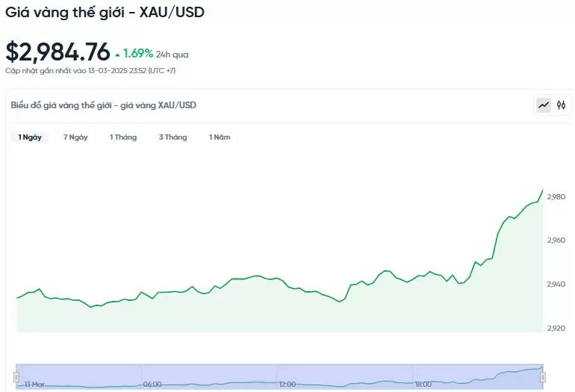Click the chart title Biểu đồ giá vàng
Image resolution: width=575 pixels, height=392 pixels.
(103, 105)
